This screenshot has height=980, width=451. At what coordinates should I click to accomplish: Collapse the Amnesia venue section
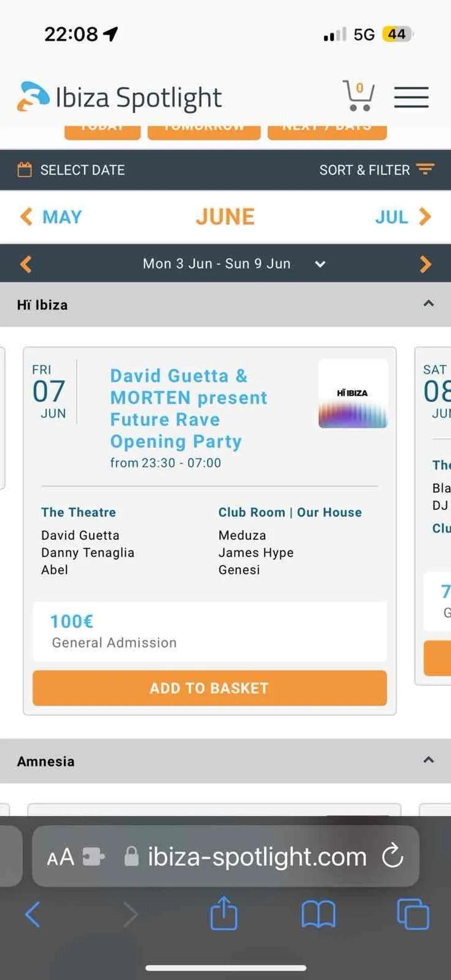tap(428, 761)
